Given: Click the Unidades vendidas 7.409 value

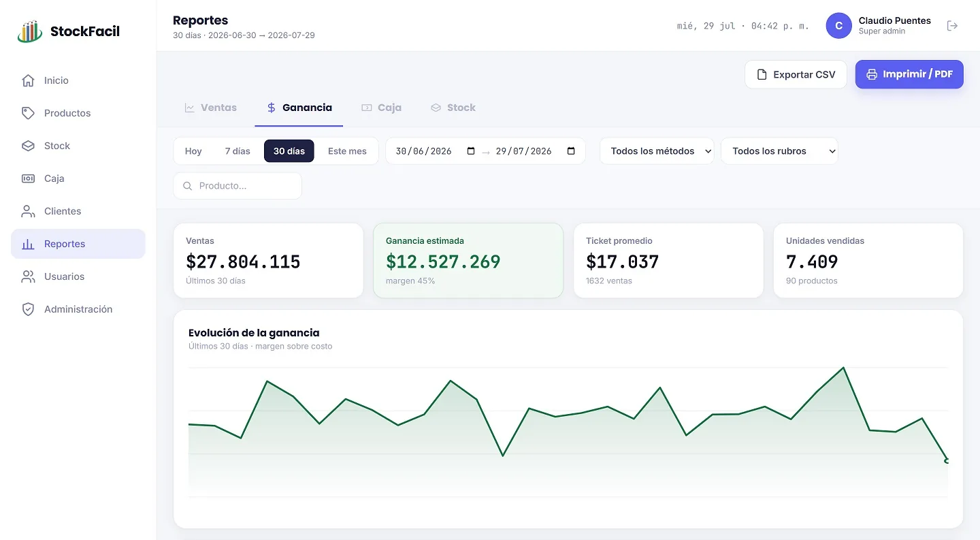Looking at the screenshot, I should tap(812, 261).
